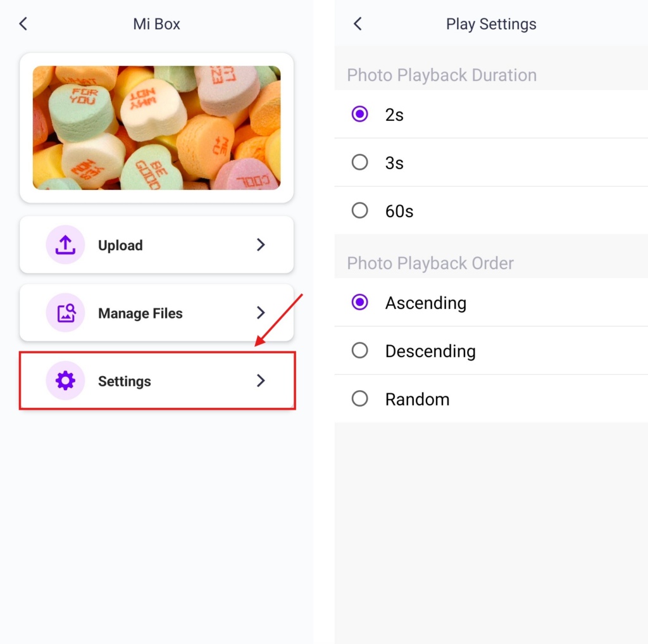
Task: Select the 60s playback duration radio
Action: tap(359, 210)
